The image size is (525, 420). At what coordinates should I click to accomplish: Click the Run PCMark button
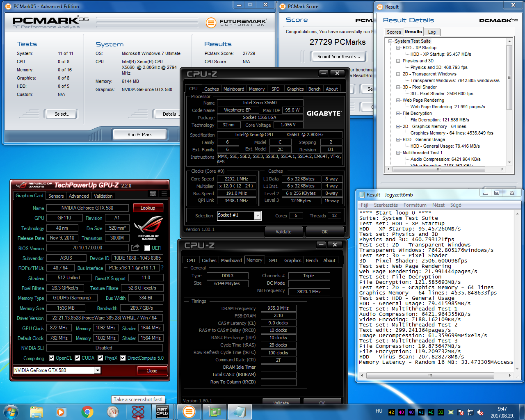click(139, 135)
